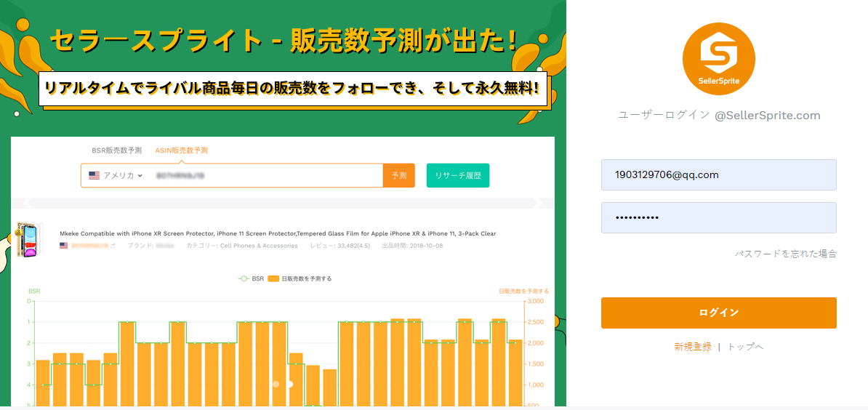Click the password input field
Image resolution: width=868 pixels, height=410 pixels.
tap(718, 217)
